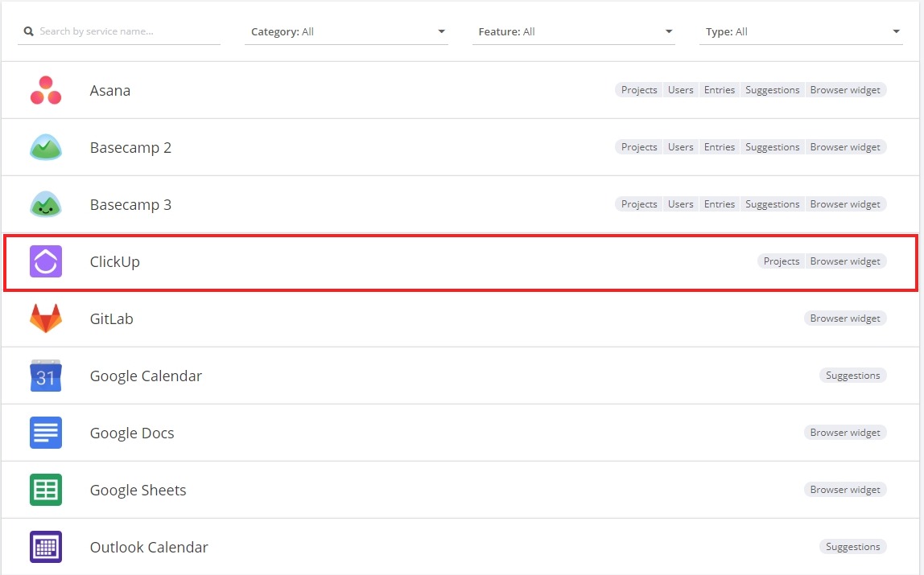924x575 pixels.
Task: Select the Google Docs name text
Action: click(x=132, y=433)
